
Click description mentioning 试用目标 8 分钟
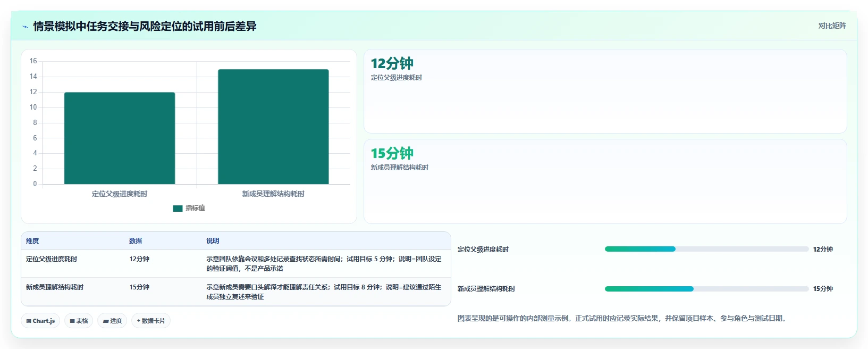(x=324, y=292)
